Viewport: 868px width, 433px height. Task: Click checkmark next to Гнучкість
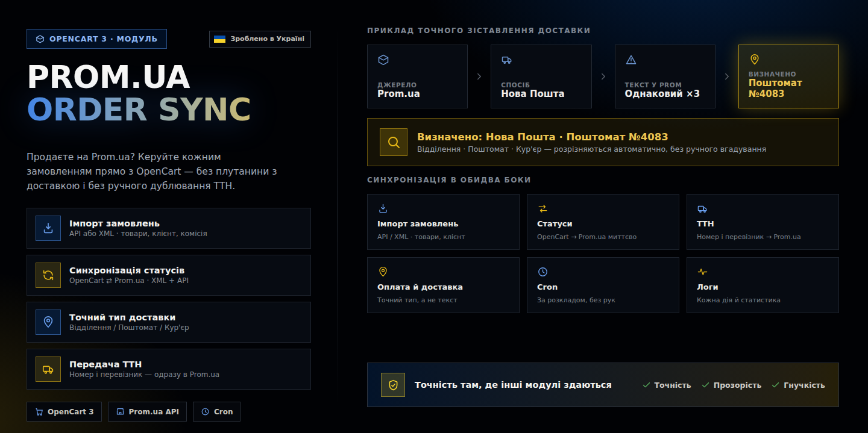tap(776, 385)
